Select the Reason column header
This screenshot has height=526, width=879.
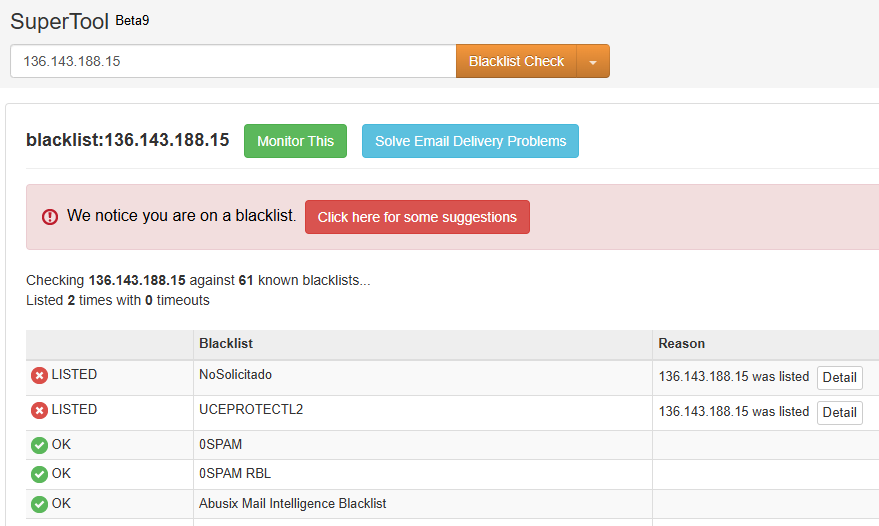tap(681, 343)
